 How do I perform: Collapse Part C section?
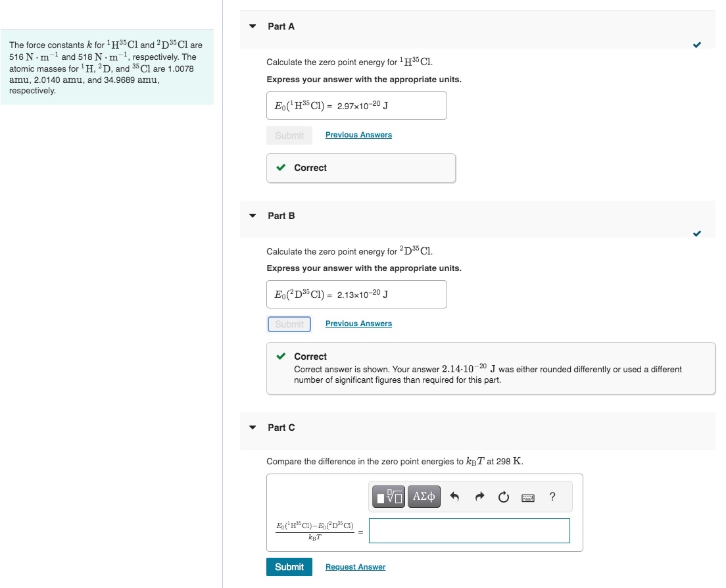253,428
